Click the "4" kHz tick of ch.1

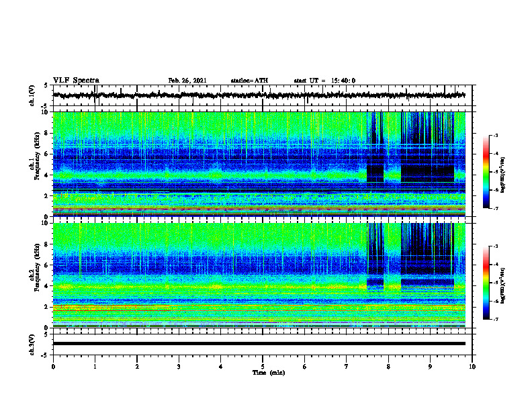tap(46, 175)
